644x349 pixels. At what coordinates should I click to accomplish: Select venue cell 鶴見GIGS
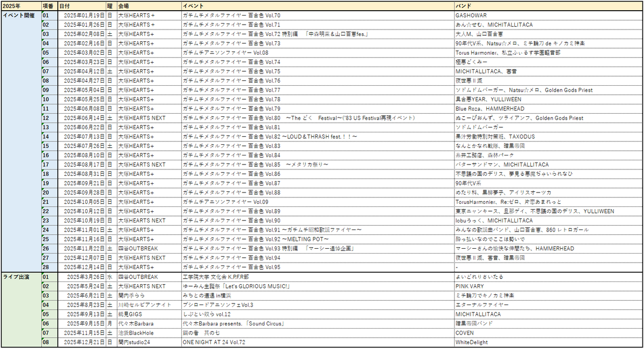pos(149,314)
